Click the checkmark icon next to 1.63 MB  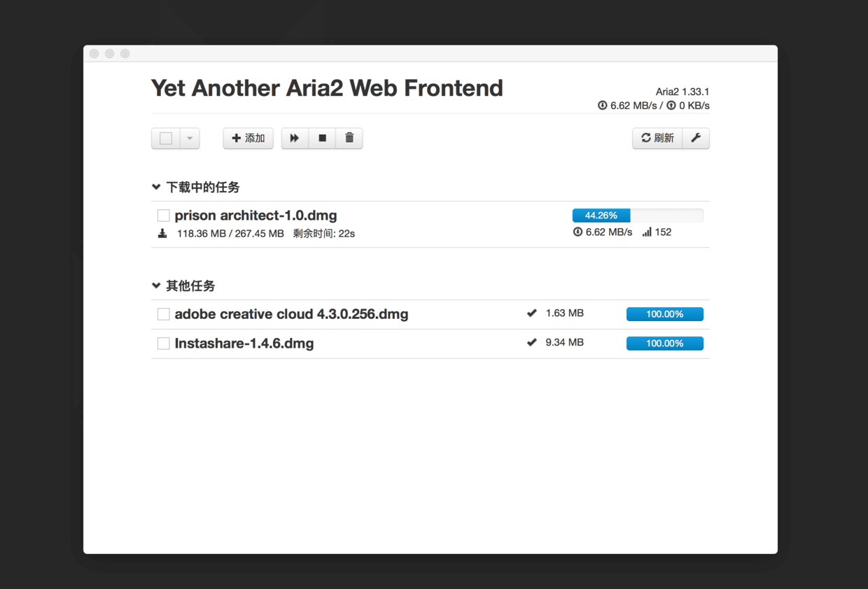532,313
